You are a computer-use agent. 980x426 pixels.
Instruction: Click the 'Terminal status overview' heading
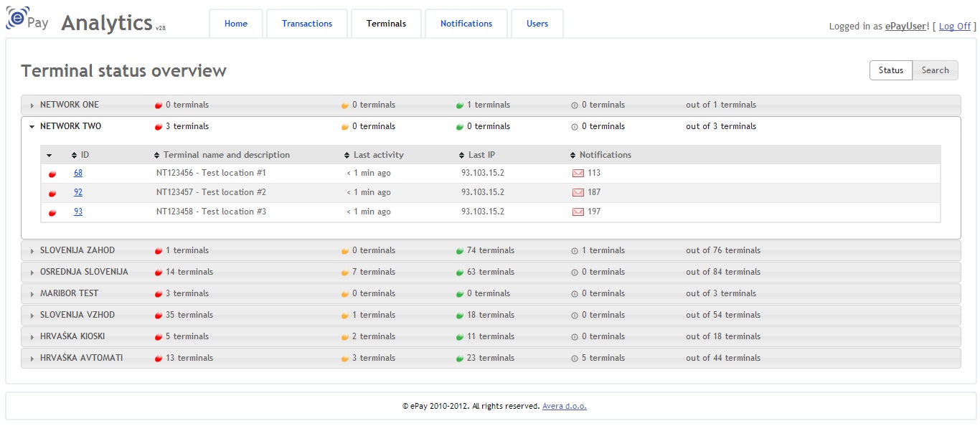(x=123, y=71)
